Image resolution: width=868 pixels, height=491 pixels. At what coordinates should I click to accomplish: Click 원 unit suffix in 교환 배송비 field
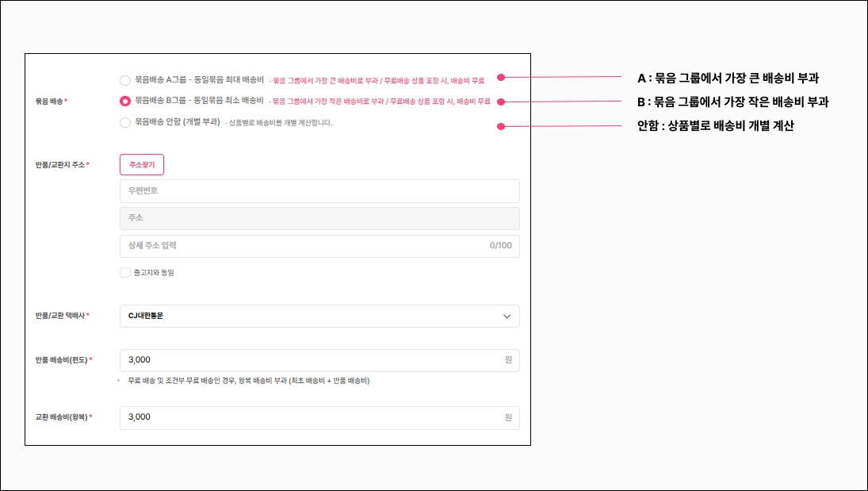pyautogui.click(x=508, y=417)
